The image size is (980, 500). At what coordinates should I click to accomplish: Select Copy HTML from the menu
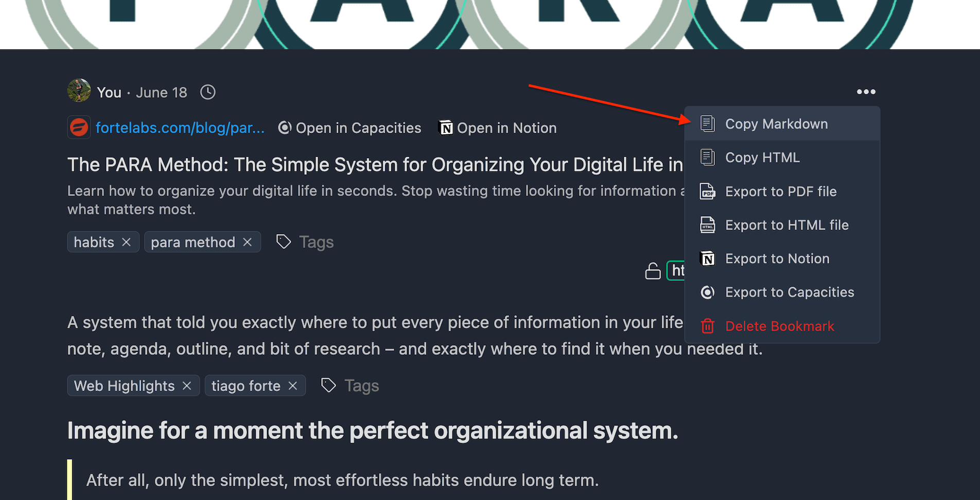(x=762, y=157)
